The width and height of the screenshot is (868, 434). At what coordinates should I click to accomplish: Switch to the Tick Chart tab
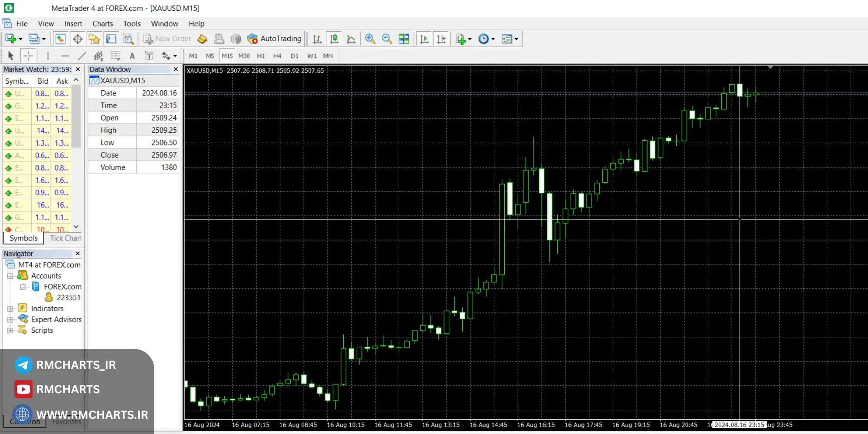click(65, 238)
